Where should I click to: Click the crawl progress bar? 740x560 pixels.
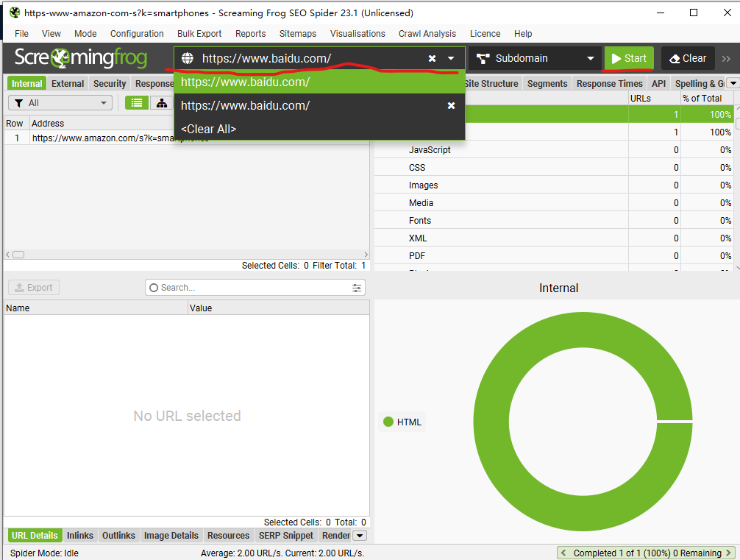coord(647,553)
